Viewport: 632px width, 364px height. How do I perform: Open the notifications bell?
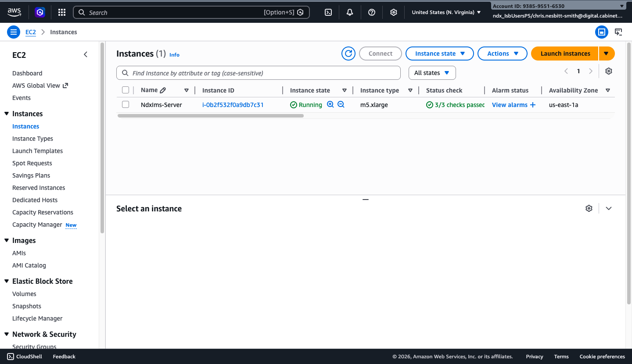pos(349,12)
